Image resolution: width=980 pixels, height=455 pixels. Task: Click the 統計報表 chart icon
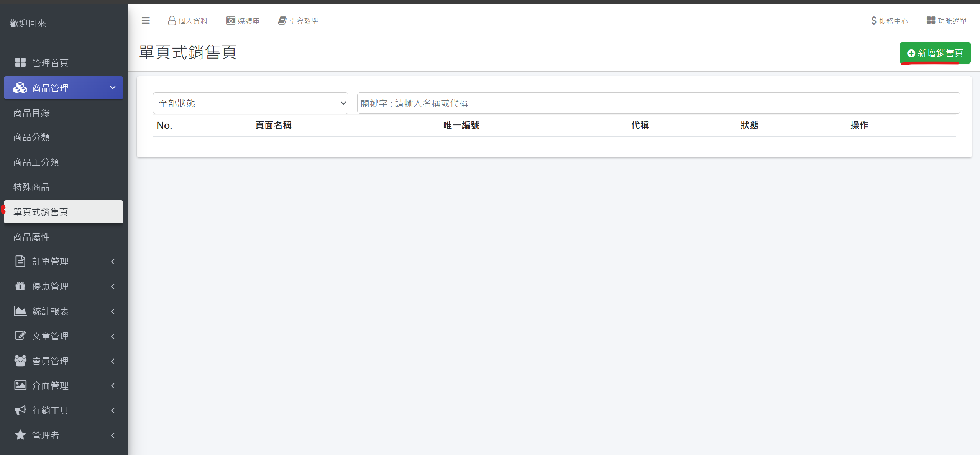20,311
